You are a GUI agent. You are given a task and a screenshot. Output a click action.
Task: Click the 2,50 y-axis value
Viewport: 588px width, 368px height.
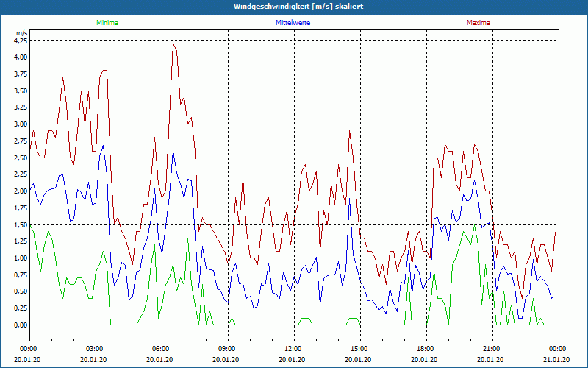coord(21,158)
